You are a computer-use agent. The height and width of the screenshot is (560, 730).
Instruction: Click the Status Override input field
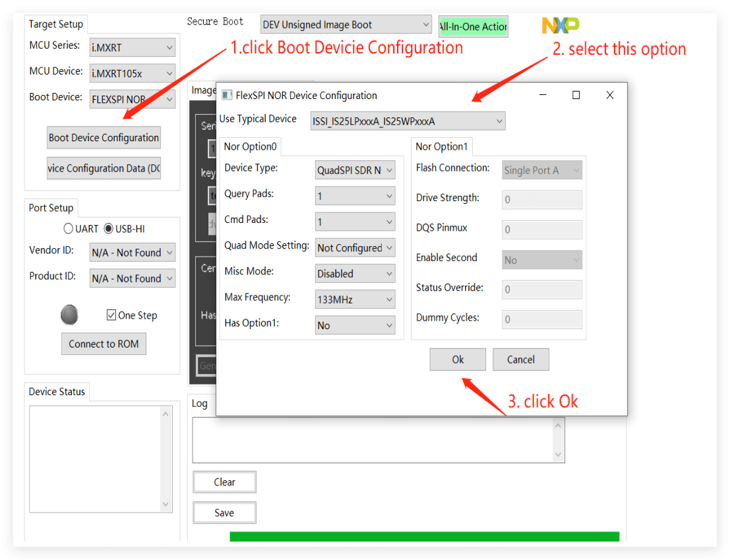[542, 289]
